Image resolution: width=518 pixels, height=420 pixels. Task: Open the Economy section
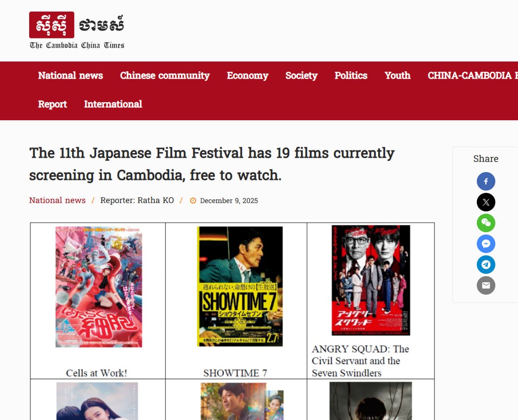tap(247, 75)
